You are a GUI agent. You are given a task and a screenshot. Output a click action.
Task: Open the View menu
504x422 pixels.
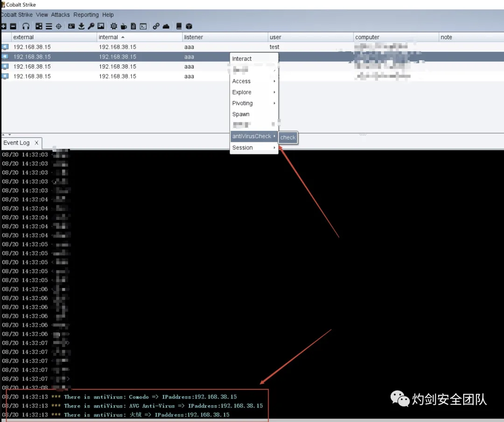click(42, 15)
